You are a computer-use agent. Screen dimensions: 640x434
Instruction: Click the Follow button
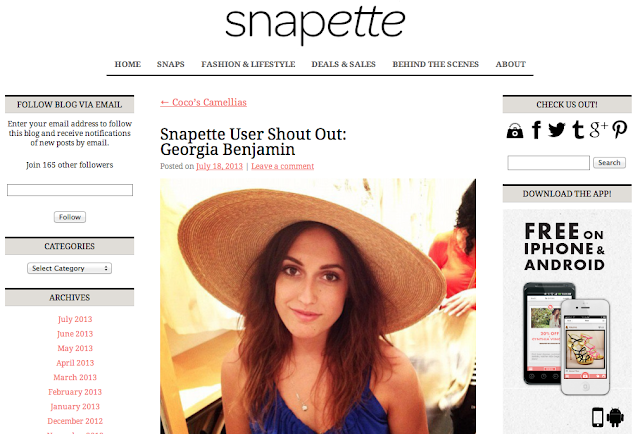pyautogui.click(x=70, y=217)
